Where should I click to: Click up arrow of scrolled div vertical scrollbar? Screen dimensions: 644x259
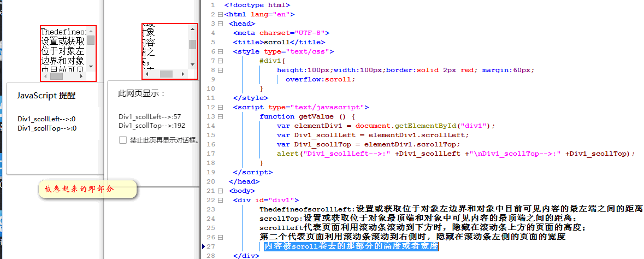(192, 29)
